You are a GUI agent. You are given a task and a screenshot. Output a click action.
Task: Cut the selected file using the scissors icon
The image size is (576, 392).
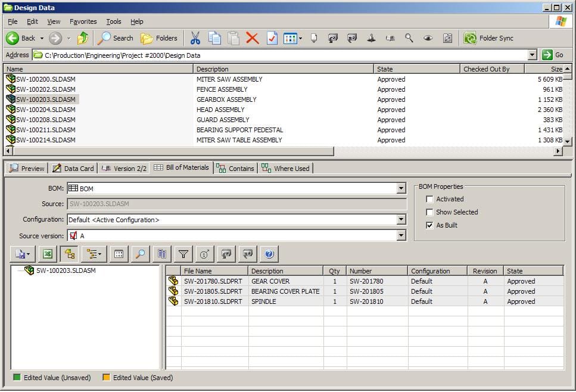(195, 38)
